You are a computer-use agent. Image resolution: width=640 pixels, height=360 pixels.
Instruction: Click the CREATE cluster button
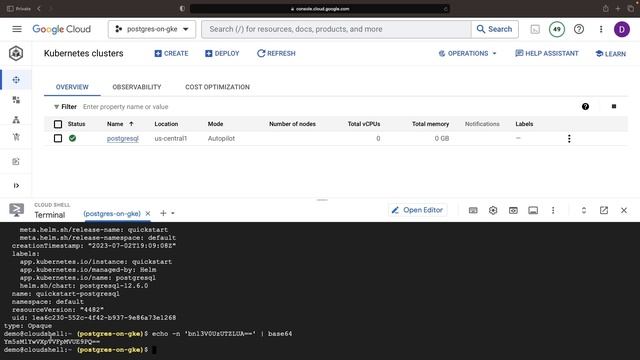(171, 53)
